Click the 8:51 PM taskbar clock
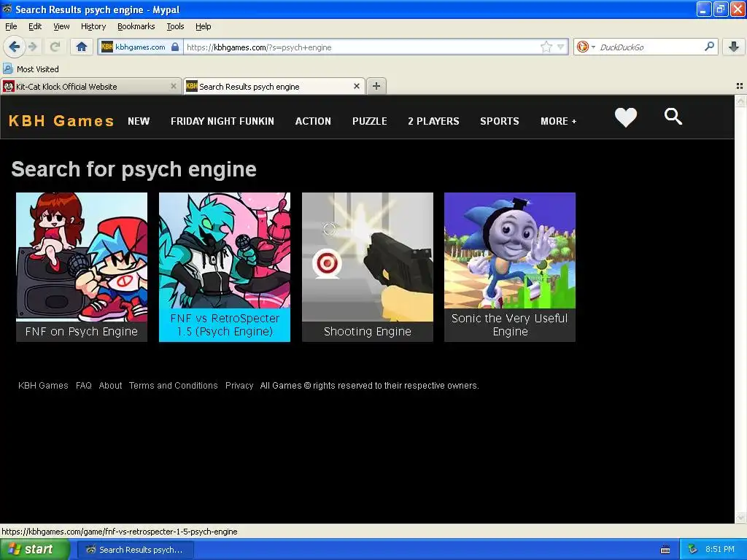 click(720, 550)
